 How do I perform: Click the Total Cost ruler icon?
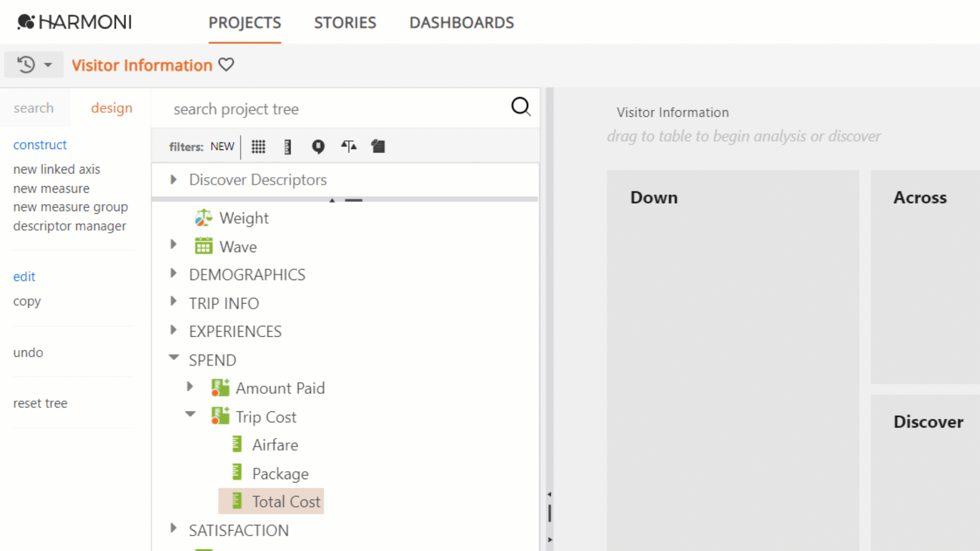point(236,501)
